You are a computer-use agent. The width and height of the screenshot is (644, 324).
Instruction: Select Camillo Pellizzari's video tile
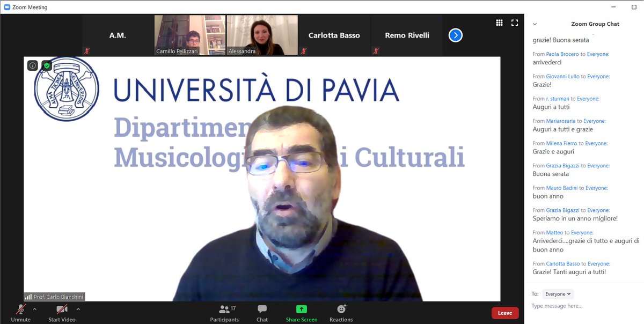click(189, 35)
